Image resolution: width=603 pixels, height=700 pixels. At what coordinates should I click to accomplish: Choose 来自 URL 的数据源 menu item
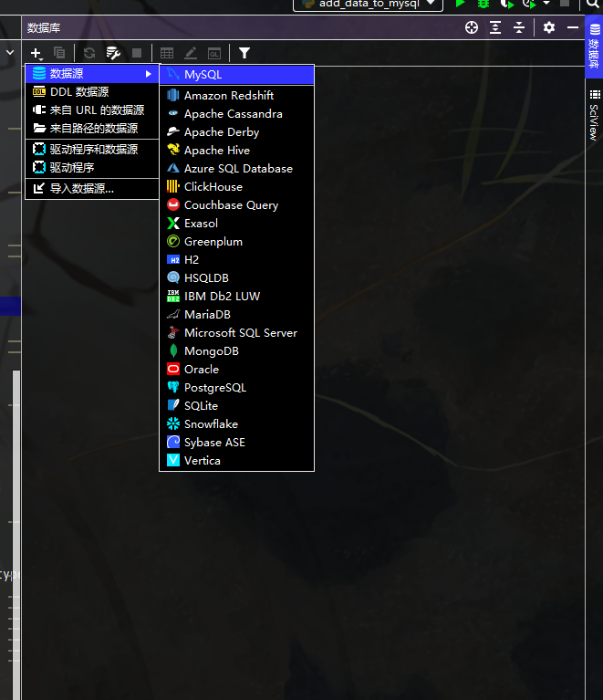pyautogui.click(x=92, y=110)
